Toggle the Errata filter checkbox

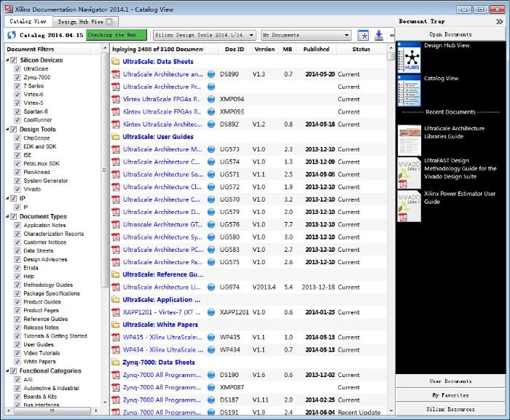[17, 268]
